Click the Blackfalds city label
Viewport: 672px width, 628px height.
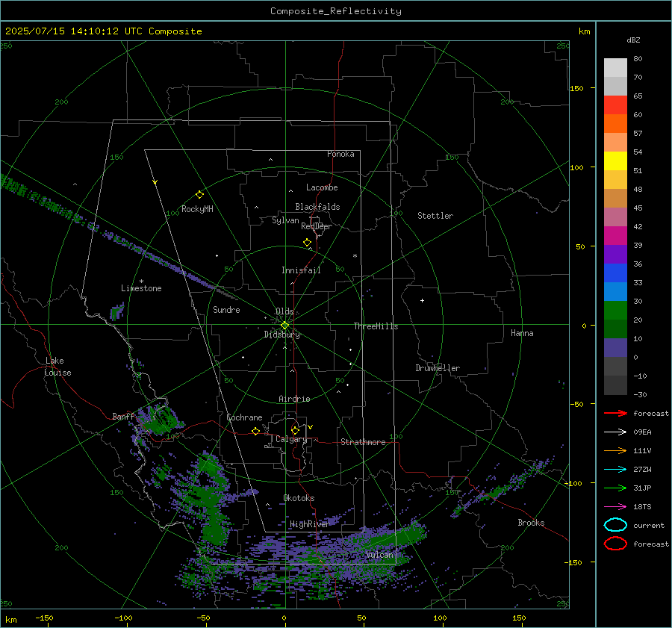coord(317,207)
